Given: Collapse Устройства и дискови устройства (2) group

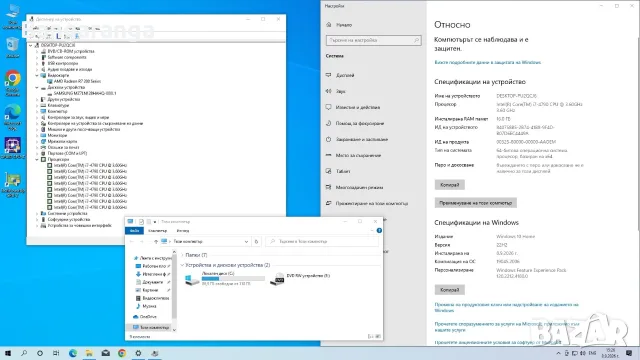Looking at the screenshot, I should point(182,265).
